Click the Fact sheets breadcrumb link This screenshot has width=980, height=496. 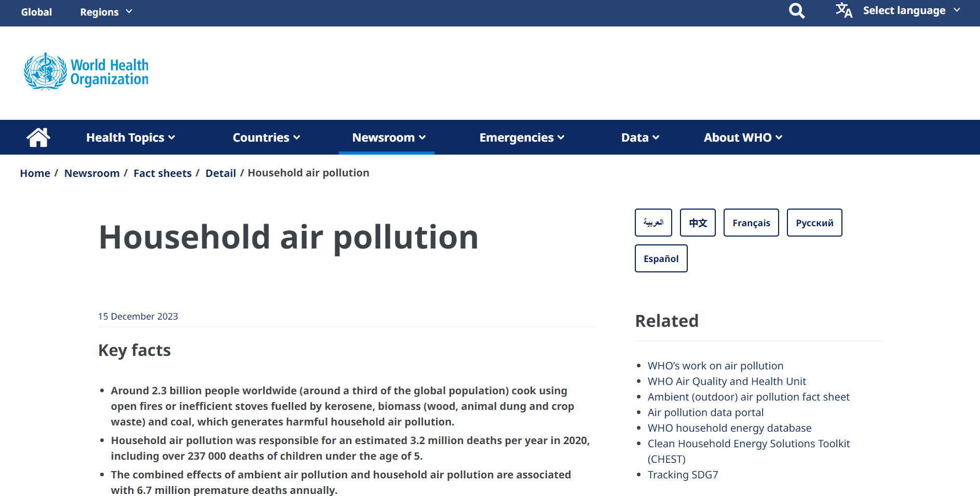[x=162, y=173]
